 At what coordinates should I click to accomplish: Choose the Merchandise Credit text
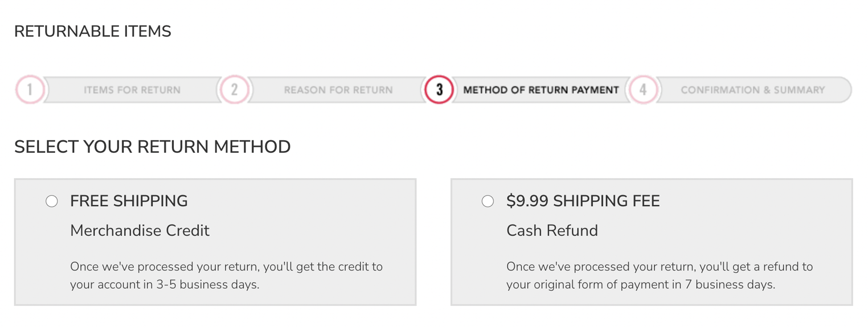coord(140,231)
